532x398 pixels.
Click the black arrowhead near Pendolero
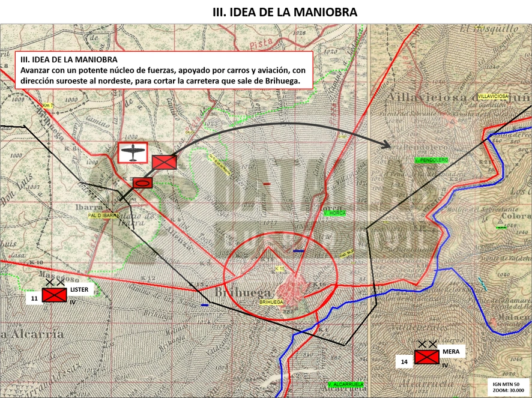coord(386,145)
